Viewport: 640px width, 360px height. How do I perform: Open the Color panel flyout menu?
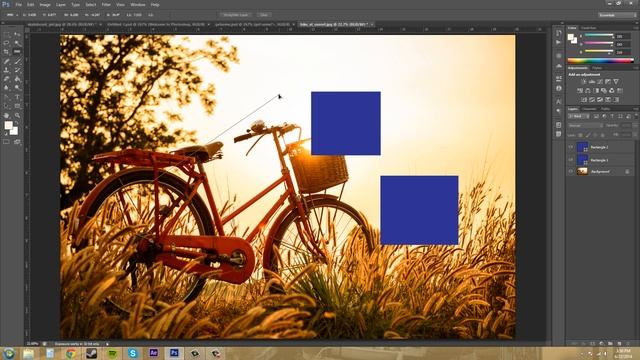click(x=636, y=28)
